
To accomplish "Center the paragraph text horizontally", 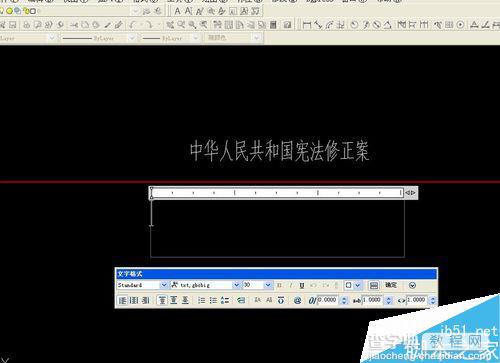I will [x=134, y=300].
